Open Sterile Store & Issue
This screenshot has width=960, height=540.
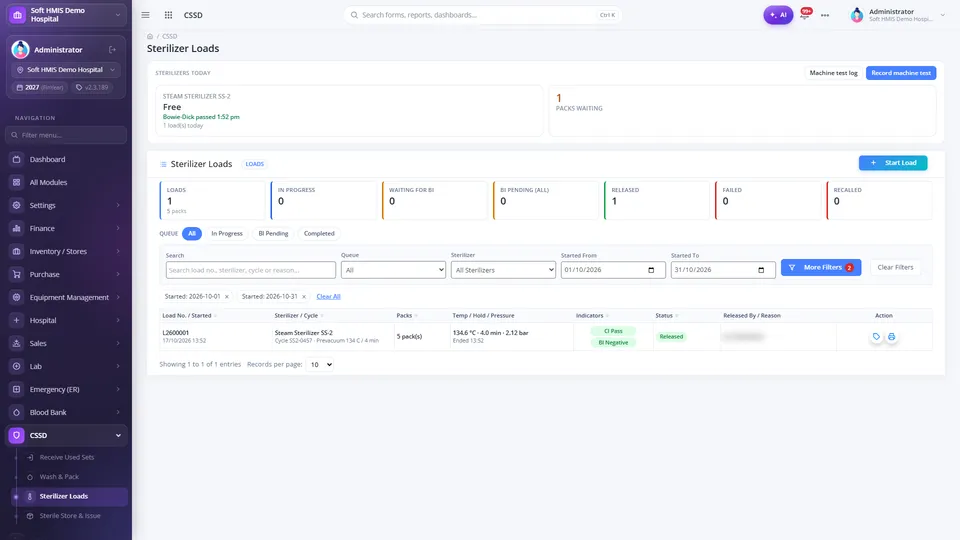click(x=70, y=516)
